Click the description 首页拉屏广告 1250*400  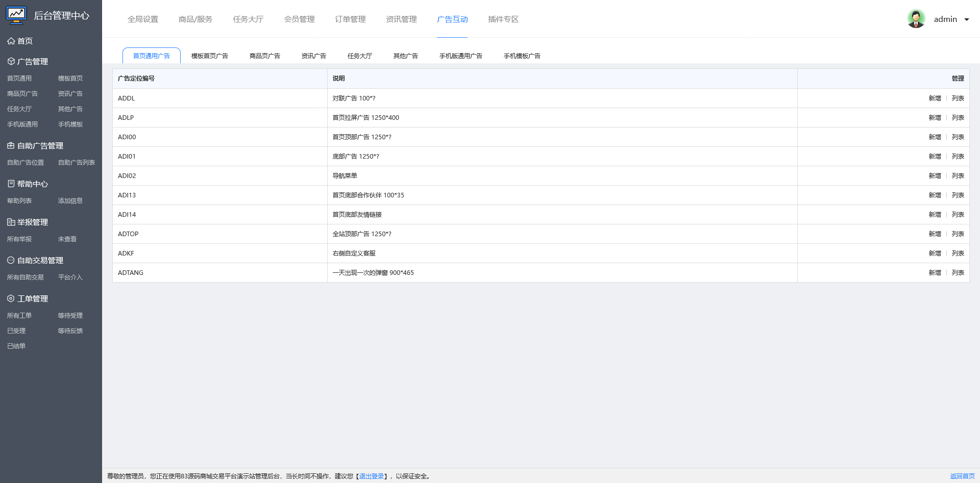point(366,118)
